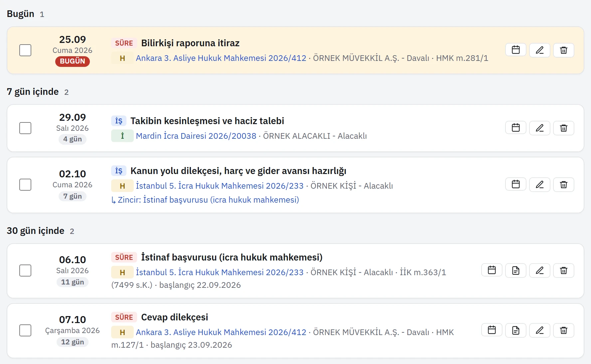Viewport: 591px width, 364px height.
Task: Click text 'ÖRNEK ALACAKLI - Alacaklı'
Action: 315,136
